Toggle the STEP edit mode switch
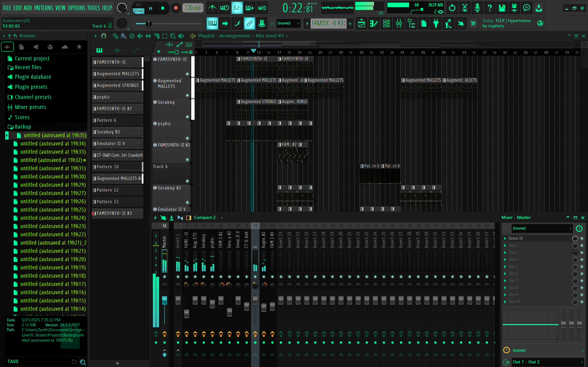The image size is (588, 367). [176, 52]
